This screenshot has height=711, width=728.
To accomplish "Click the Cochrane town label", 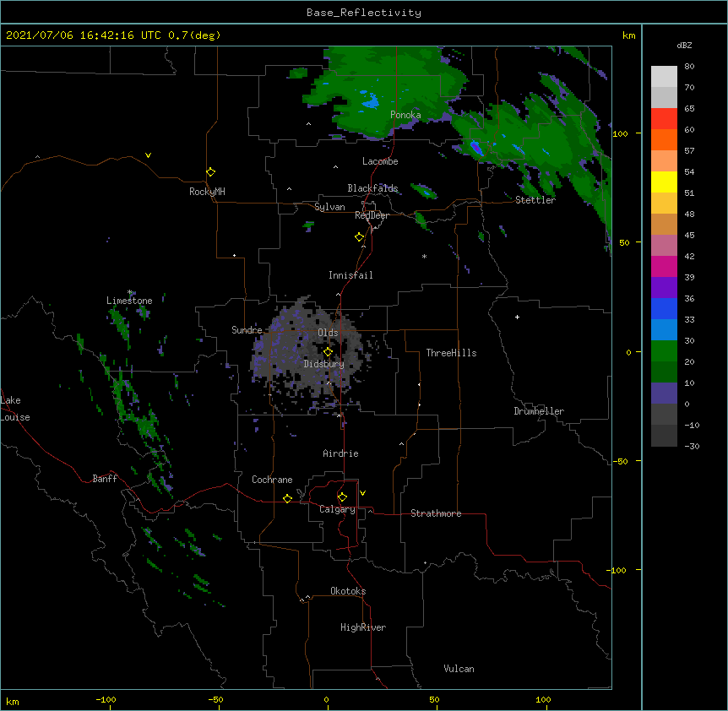I will click(x=272, y=480).
